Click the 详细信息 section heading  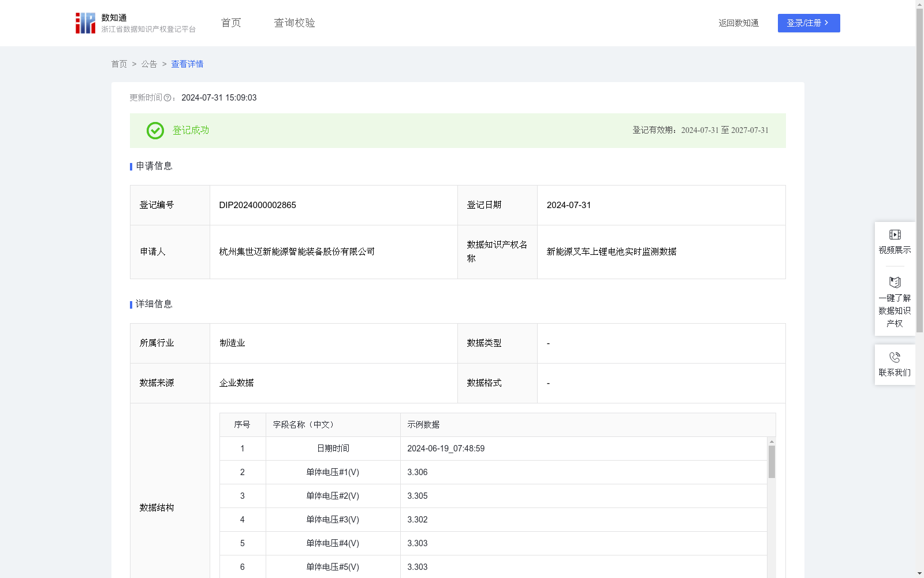[x=154, y=305]
